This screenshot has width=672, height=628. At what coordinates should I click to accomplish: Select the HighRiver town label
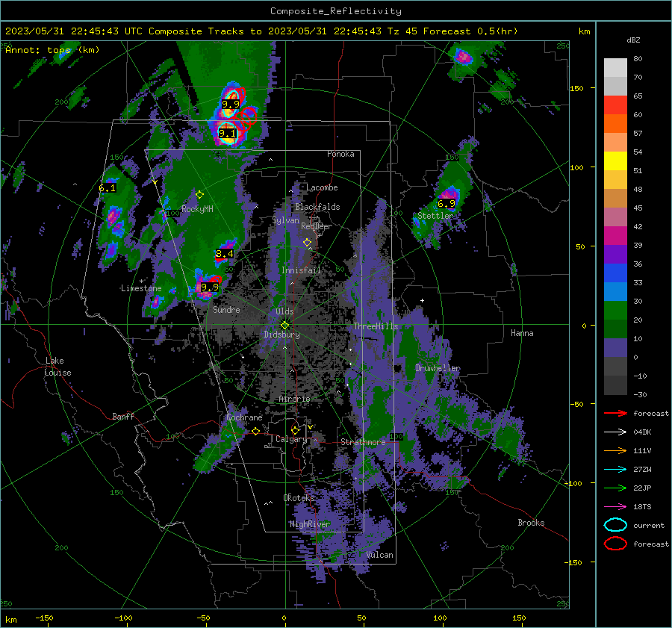tap(310, 524)
